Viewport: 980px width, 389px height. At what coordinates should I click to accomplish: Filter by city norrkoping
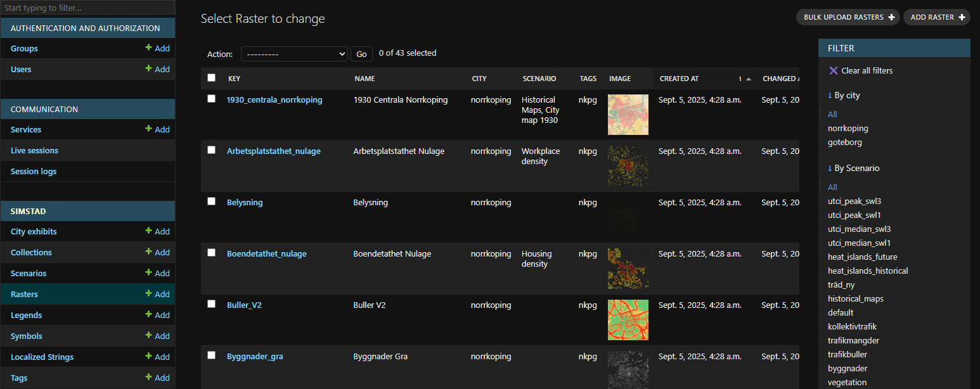pos(848,128)
